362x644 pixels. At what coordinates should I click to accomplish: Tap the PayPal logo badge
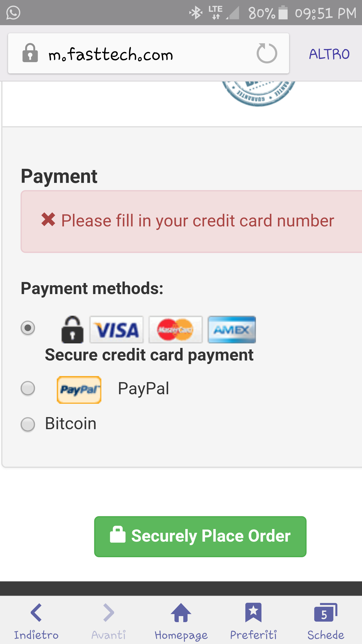click(x=79, y=390)
